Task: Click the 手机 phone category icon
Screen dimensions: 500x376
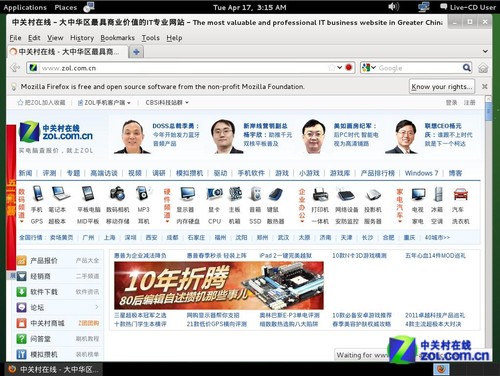Action: pyautogui.click(x=37, y=194)
